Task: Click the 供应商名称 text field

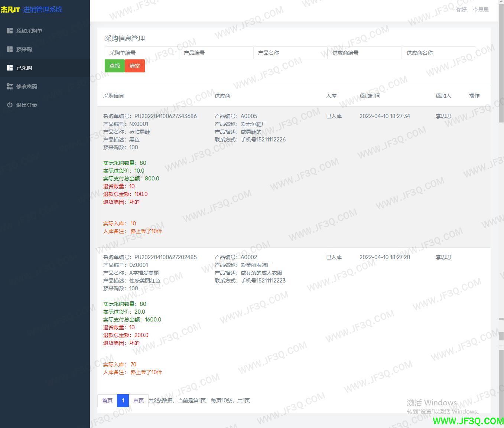Action: coord(439,53)
